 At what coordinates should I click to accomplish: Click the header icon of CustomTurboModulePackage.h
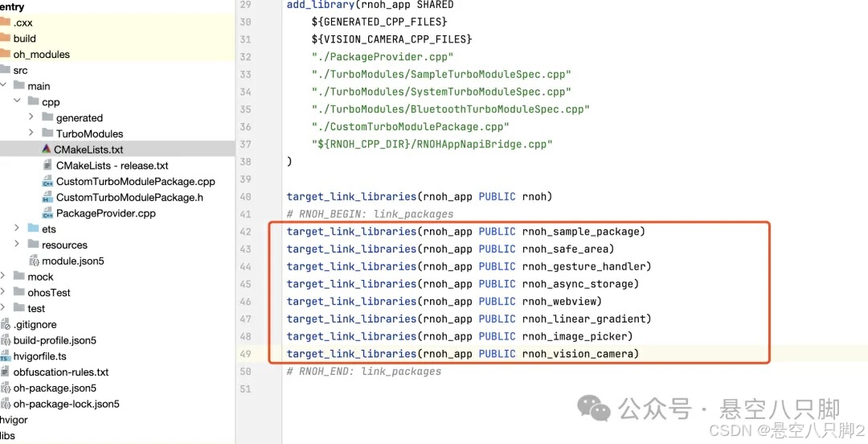click(47, 197)
